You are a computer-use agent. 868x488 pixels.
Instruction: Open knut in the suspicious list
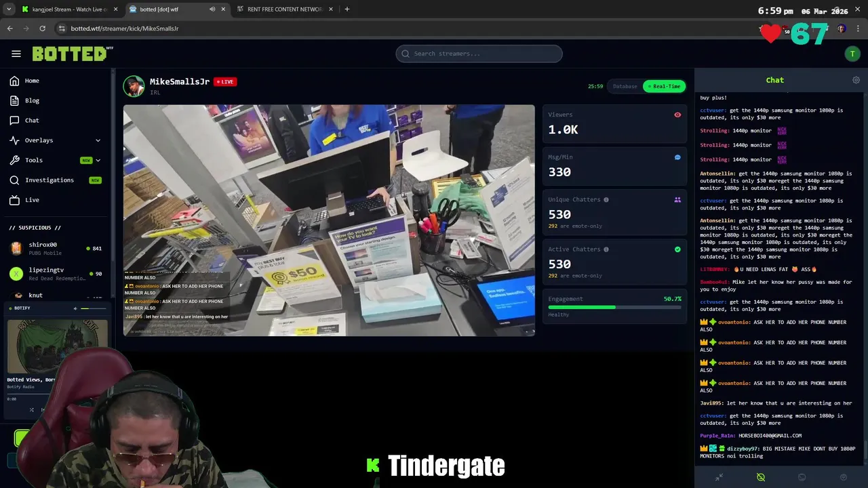[56, 296]
